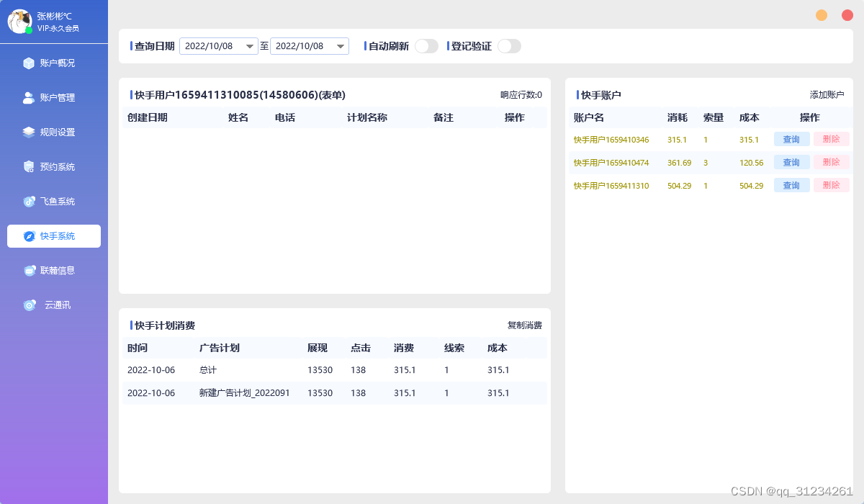864x504 pixels.
Task: Toggle the 登记验证 switch
Action: (x=509, y=46)
